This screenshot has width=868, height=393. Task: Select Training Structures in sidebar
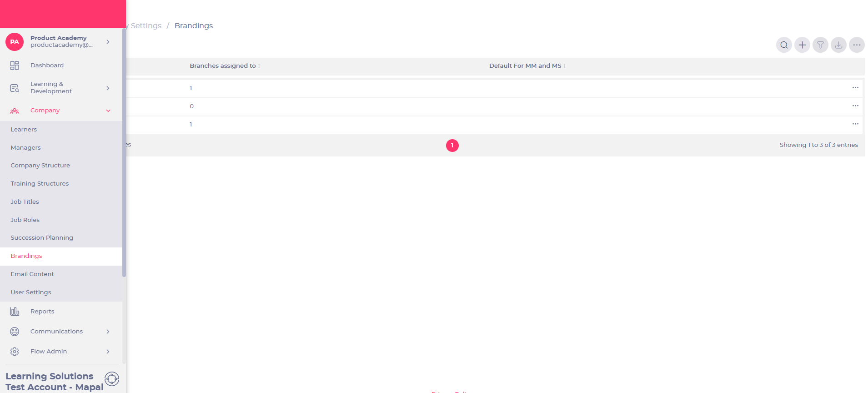tap(40, 184)
